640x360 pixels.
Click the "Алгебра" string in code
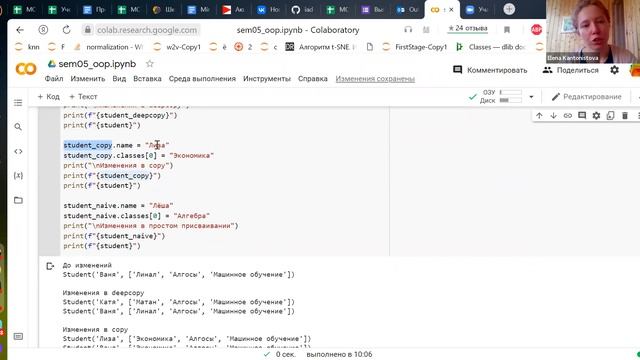192,216
